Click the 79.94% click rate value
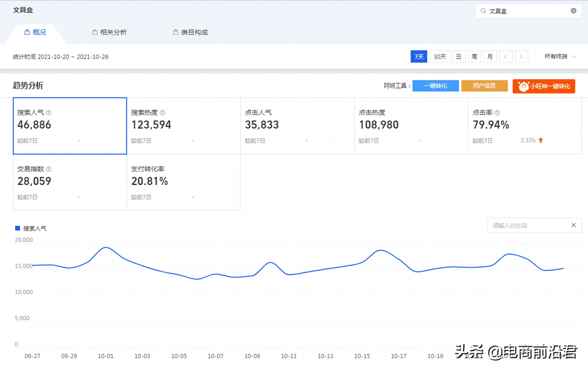The width and height of the screenshot is (588, 370). tap(491, 125)
